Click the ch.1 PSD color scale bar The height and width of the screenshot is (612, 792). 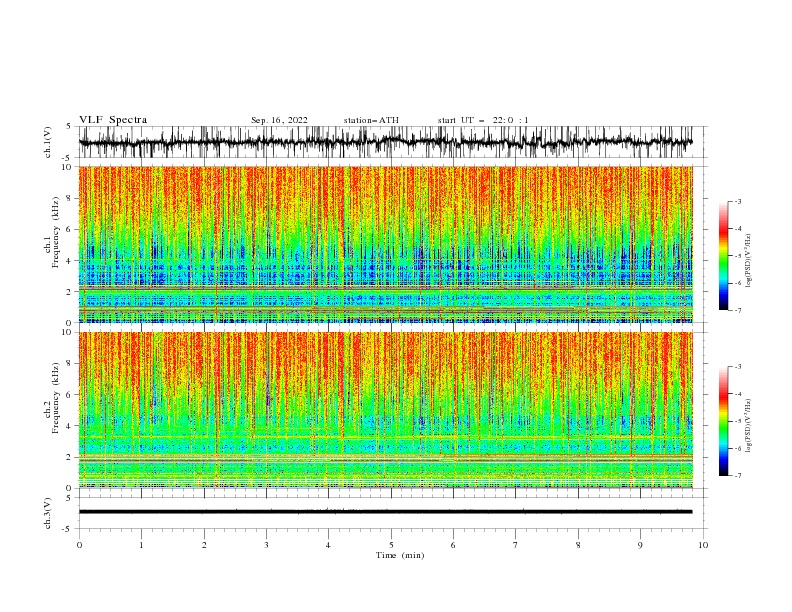pyautogui.click(x=724, y=256)
